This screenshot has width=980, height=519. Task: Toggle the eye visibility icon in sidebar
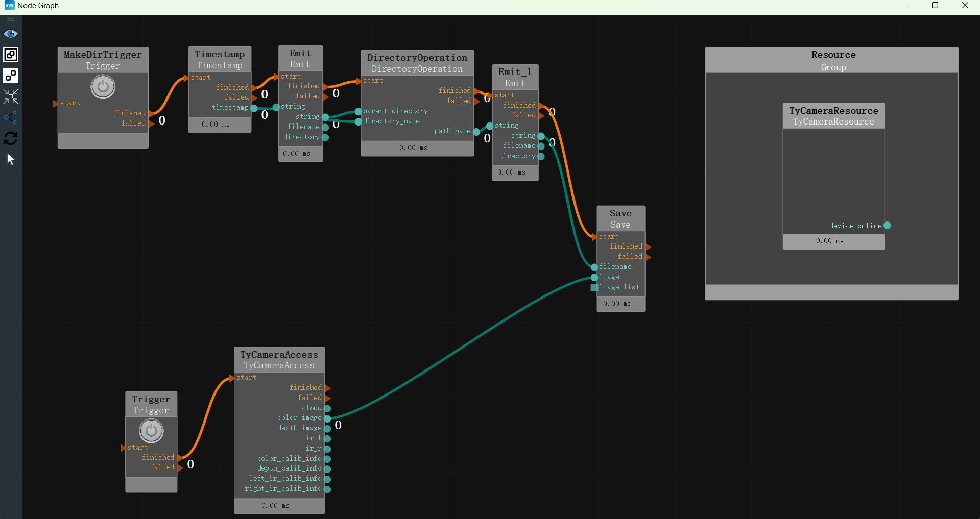pos(11,34)
